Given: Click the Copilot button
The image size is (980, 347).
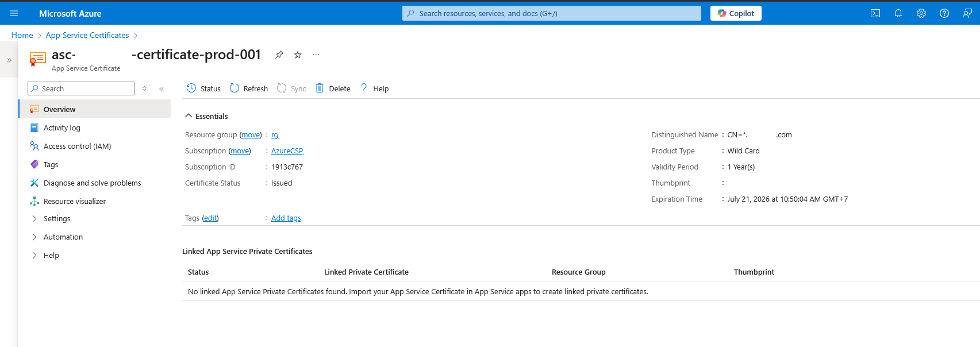Looking at the screenshot, I should [736, 13].
